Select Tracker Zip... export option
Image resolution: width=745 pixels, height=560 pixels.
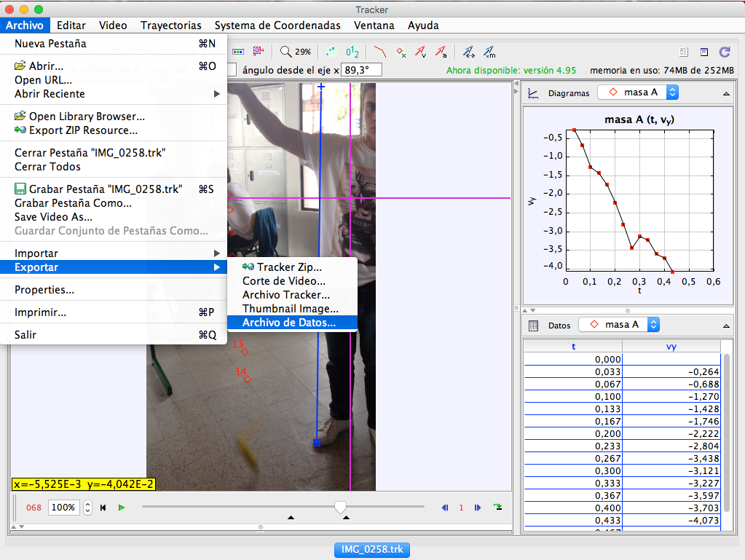tap(292, 267)
